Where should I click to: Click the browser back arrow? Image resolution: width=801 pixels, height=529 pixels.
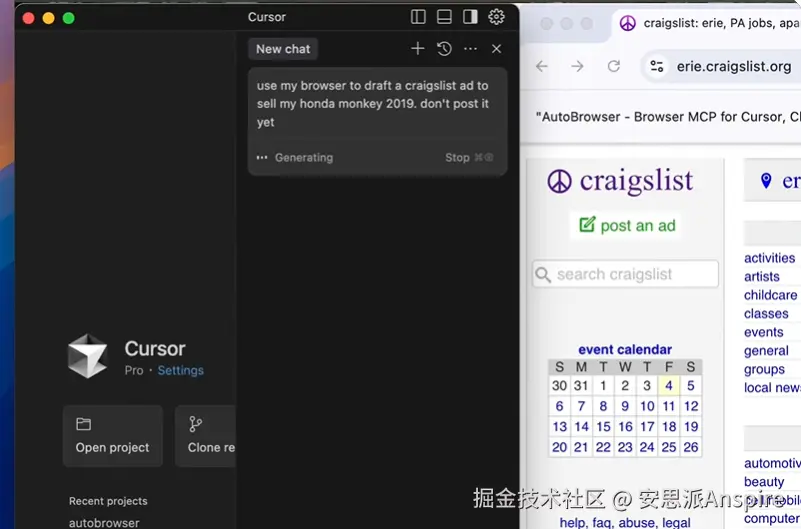pyautogui.click(x=542, y=66)
